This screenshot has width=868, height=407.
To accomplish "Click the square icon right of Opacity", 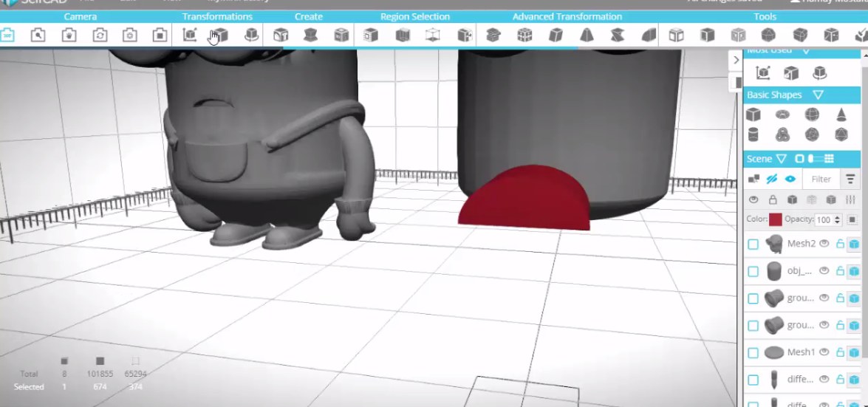I will pyautogui.click(x=852, y=220).
